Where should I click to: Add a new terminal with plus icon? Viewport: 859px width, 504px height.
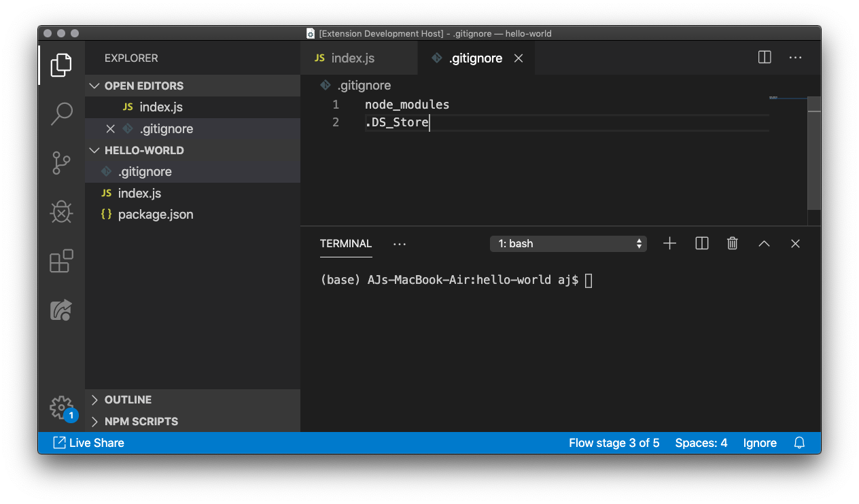pos(669,243)
